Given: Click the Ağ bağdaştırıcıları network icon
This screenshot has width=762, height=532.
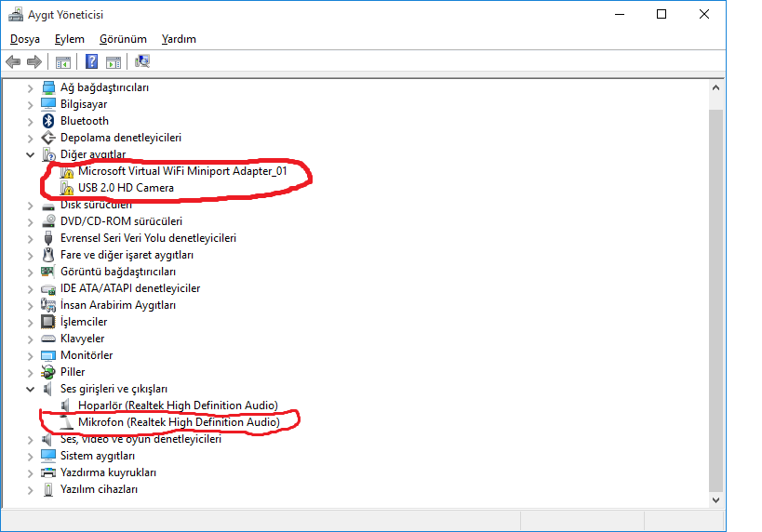Looking at the screenshot, I should tap(48, 87).
